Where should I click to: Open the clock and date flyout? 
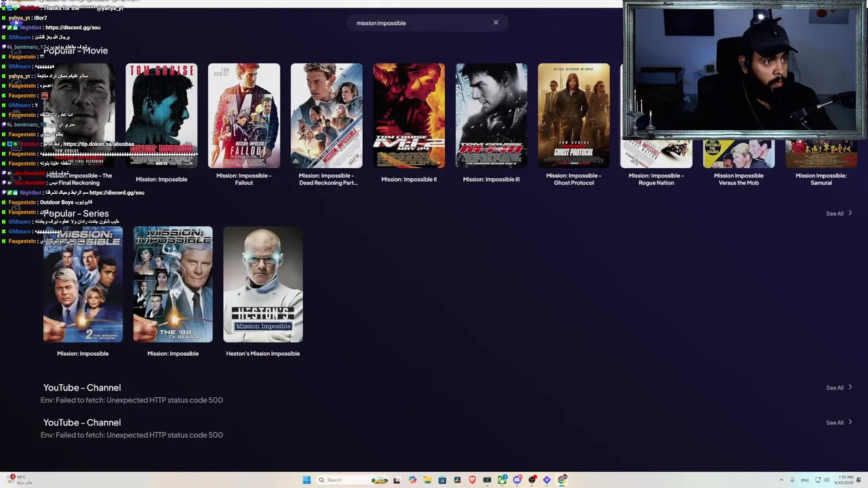pos(844,480)
